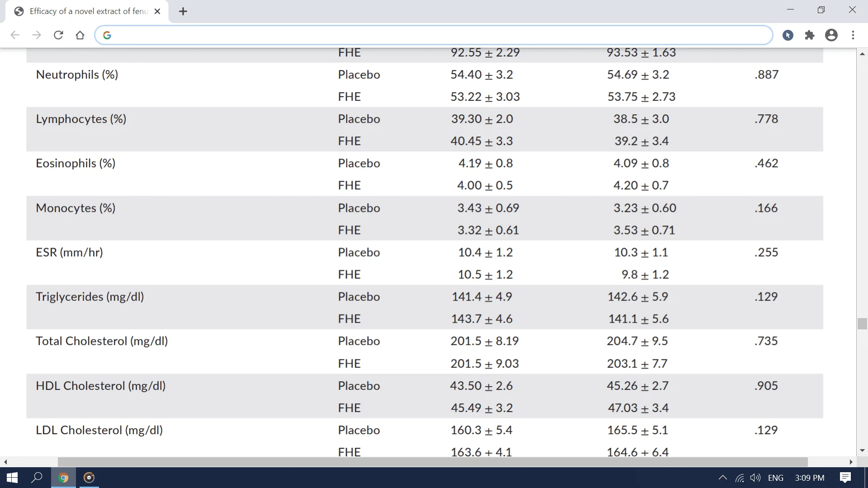The width and height of the screenshot is (868, 488).
Task: Open the notification center icon
Action: click(x=845, y=478)
